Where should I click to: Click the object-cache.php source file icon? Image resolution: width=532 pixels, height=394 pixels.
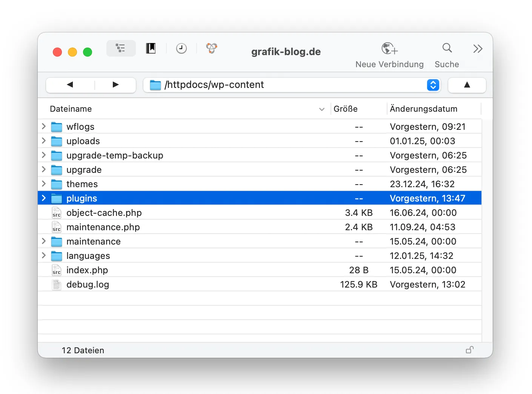point(57,213)
